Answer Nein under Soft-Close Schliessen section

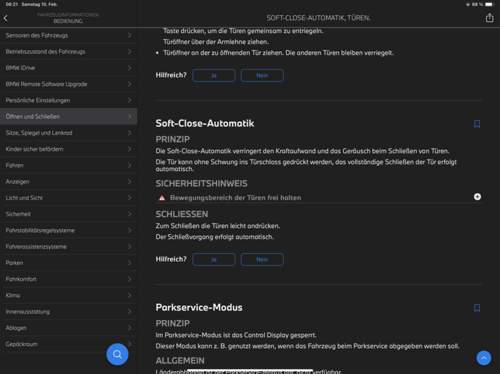[x=262, y=259]
